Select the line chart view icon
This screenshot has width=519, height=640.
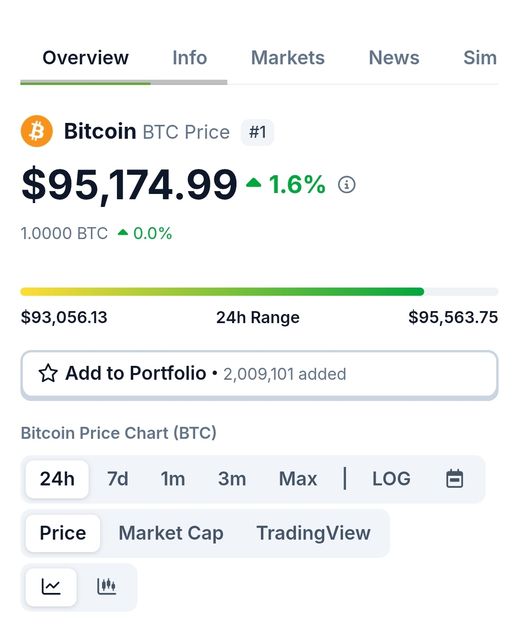[x=51, y=587]
